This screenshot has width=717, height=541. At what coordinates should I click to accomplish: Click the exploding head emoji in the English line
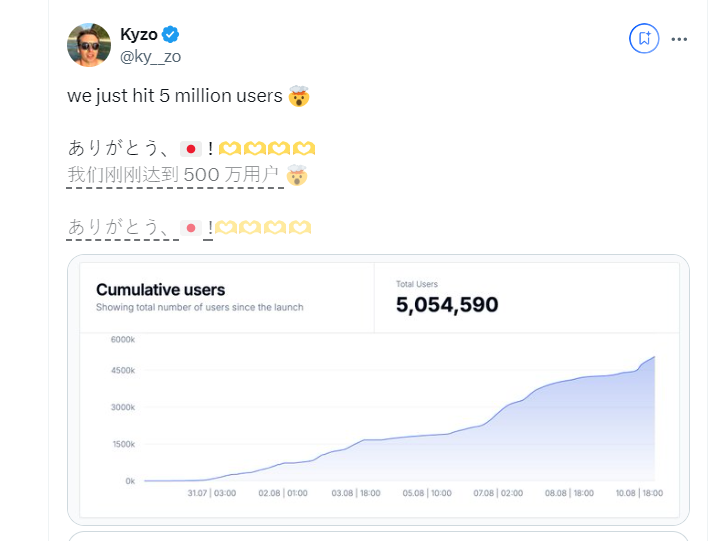pyautogui.click(x=298, y=97)
